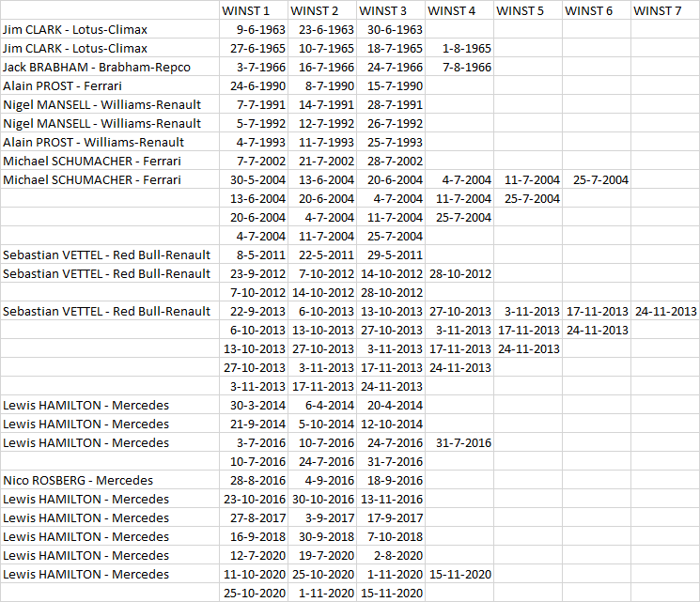The height and width of the screenshot is (602, 700).
Task: Click 15-11-2020 in the WINST 3 column
Action: pos(391,593)
